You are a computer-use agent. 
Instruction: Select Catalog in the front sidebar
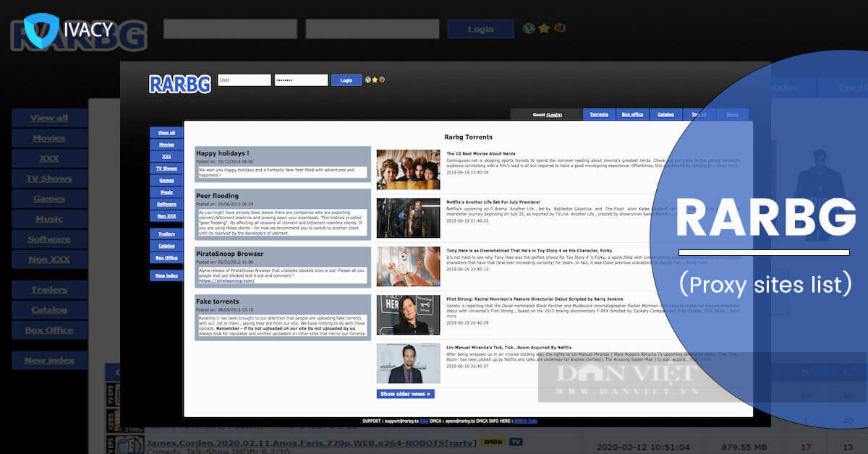[166, 246]
